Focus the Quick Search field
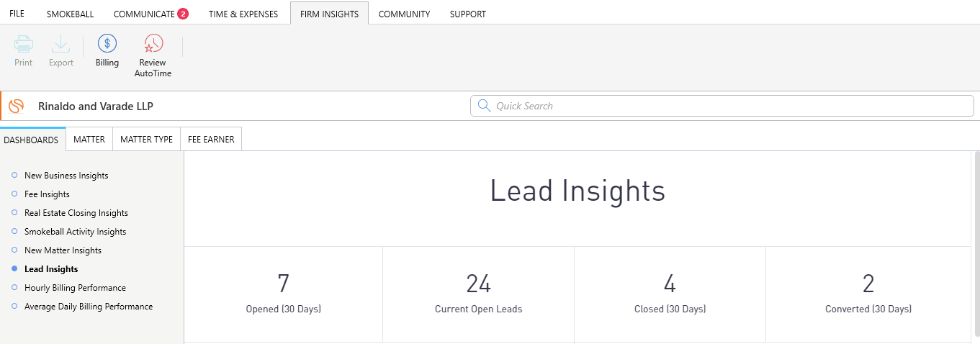Viewport: 980px width, 344px height. click(x=721, y=106)
